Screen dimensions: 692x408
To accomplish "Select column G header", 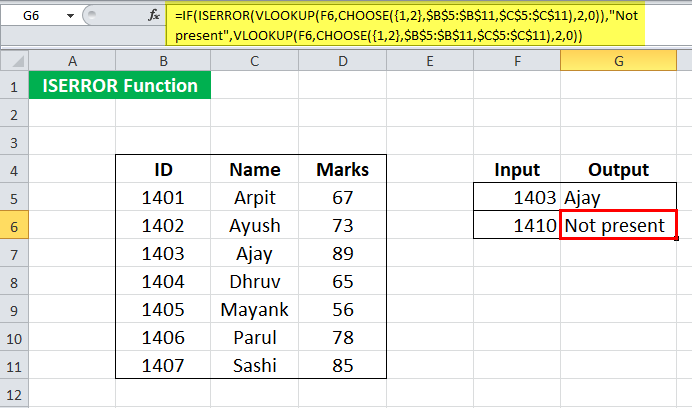I will 619,61.
